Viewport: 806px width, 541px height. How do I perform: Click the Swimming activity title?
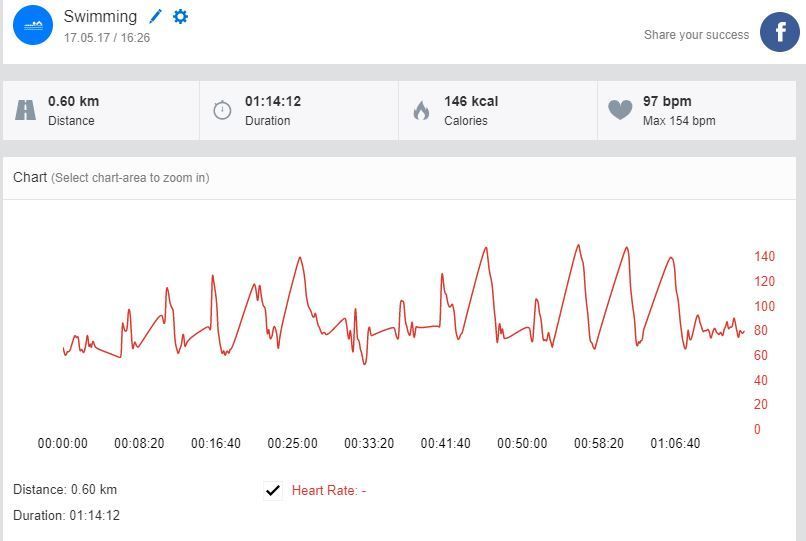point(100,17)
